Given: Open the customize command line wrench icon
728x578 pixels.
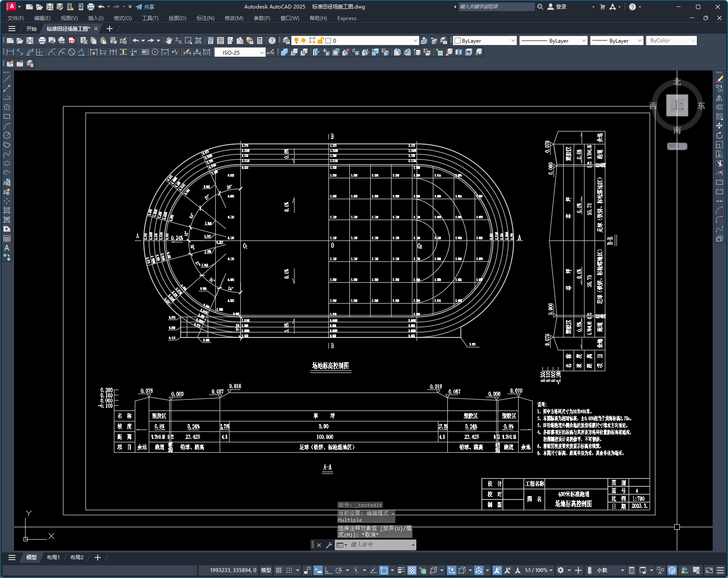Looking at the screenshot, I should point(329,545).
